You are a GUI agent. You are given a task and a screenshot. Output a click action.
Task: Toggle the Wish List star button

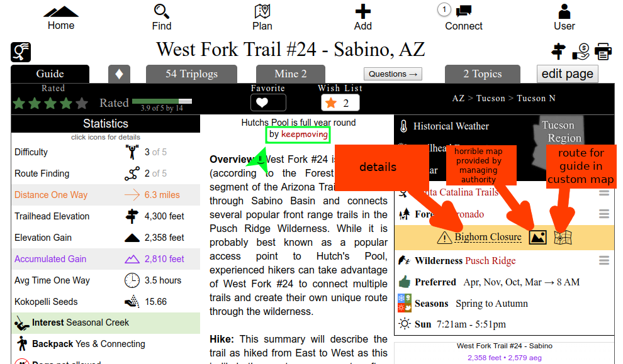(340, 102)
